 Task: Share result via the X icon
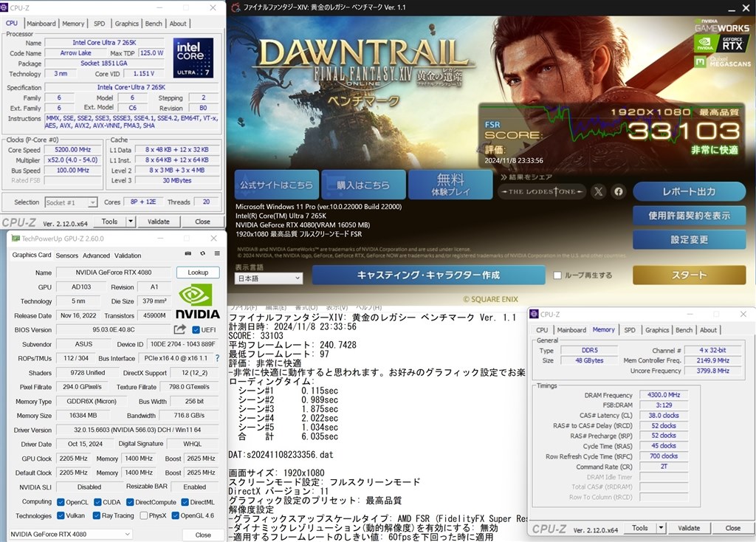pos(598,191)
